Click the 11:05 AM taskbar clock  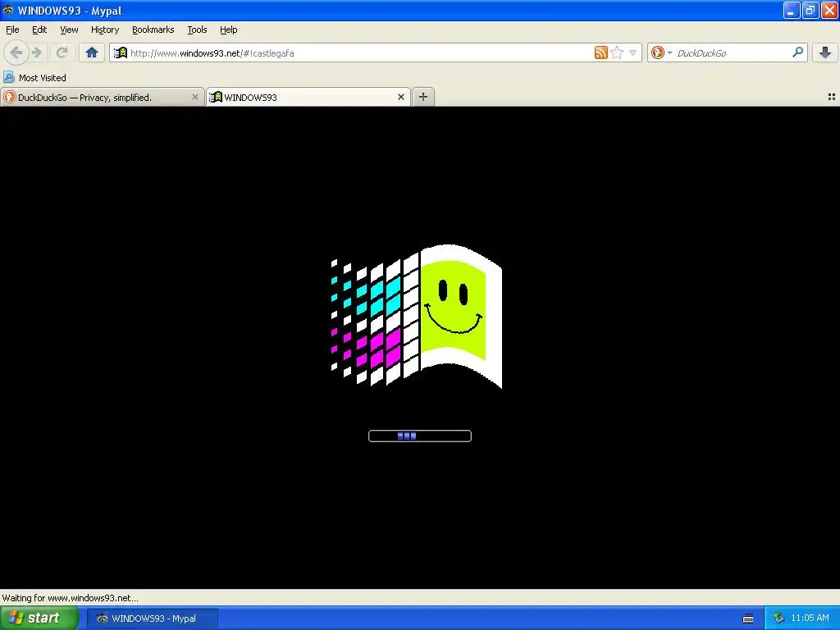[810, 618]
